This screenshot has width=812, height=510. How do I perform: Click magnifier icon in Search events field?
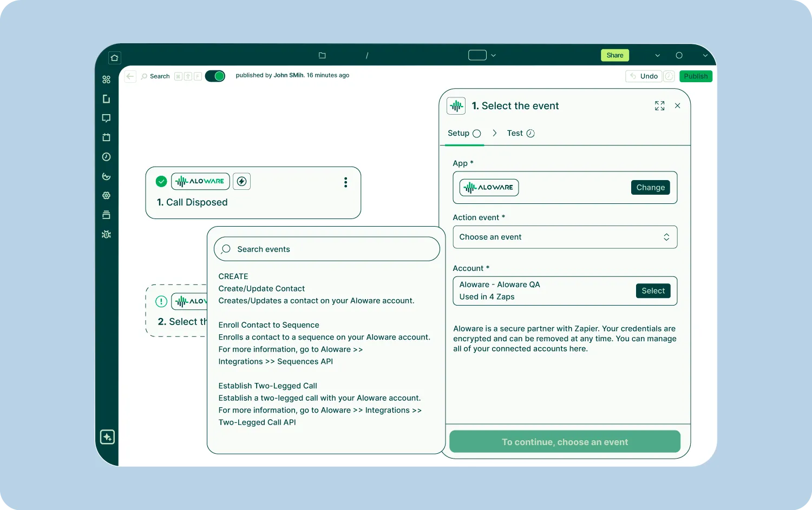(226, 249)
